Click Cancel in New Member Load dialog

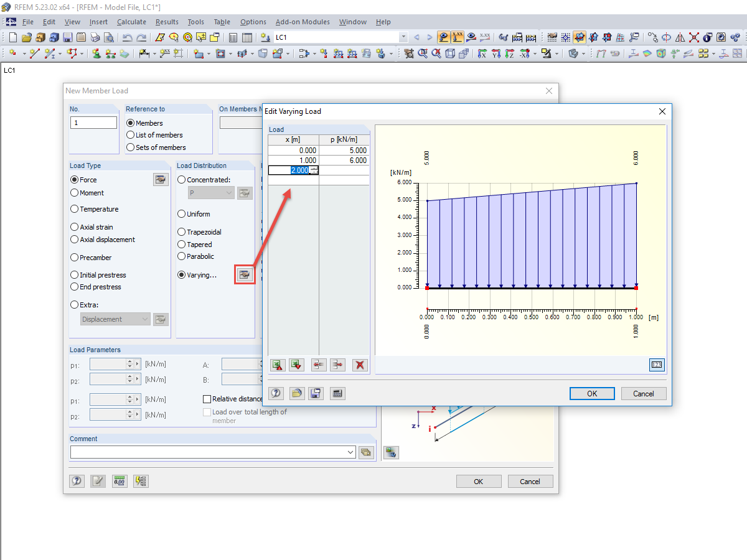coord(530,481)
